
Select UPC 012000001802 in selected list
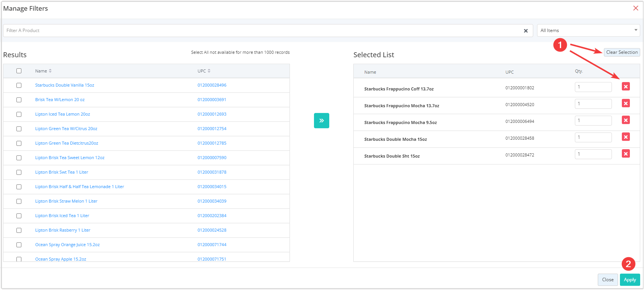pyautogui.click(x=520, y=88)
